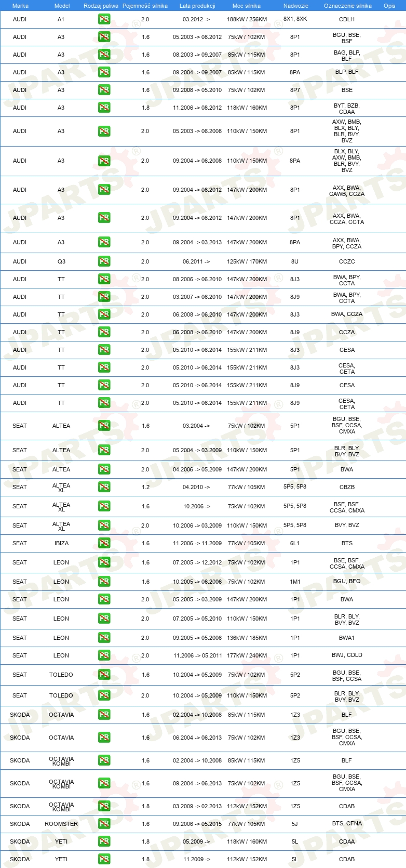
Task: Click the Opis column header
Action: tap(389, 6)
